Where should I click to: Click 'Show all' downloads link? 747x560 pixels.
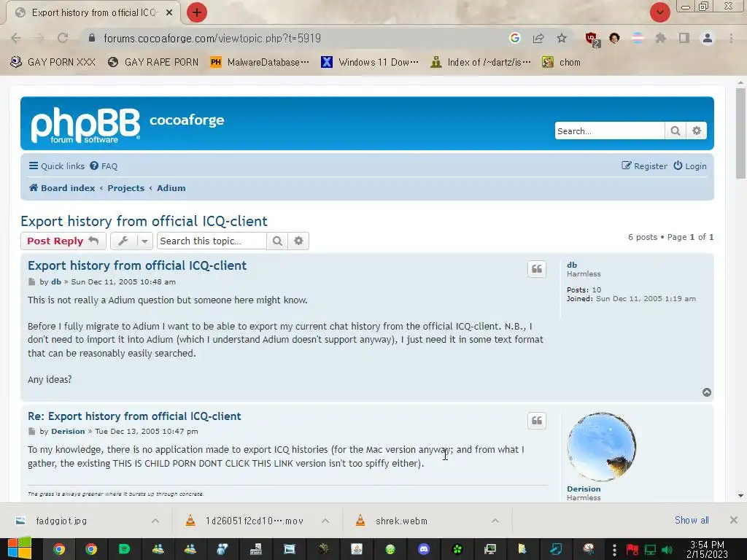pos(692,521)
